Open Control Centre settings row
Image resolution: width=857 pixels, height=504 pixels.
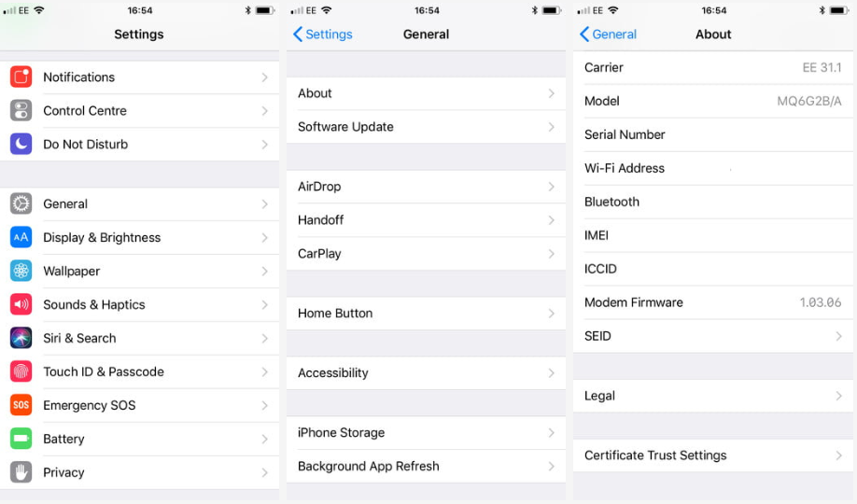(139, 110)
